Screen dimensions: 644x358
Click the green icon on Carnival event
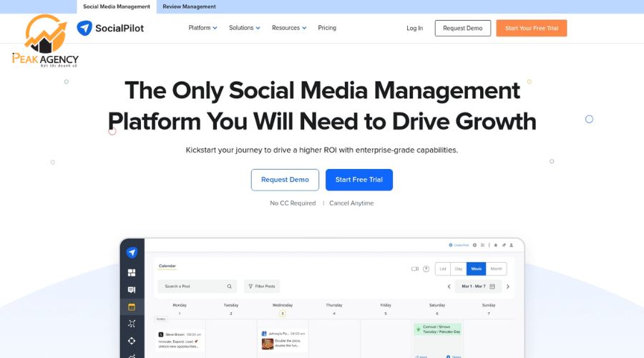[419, 329]
